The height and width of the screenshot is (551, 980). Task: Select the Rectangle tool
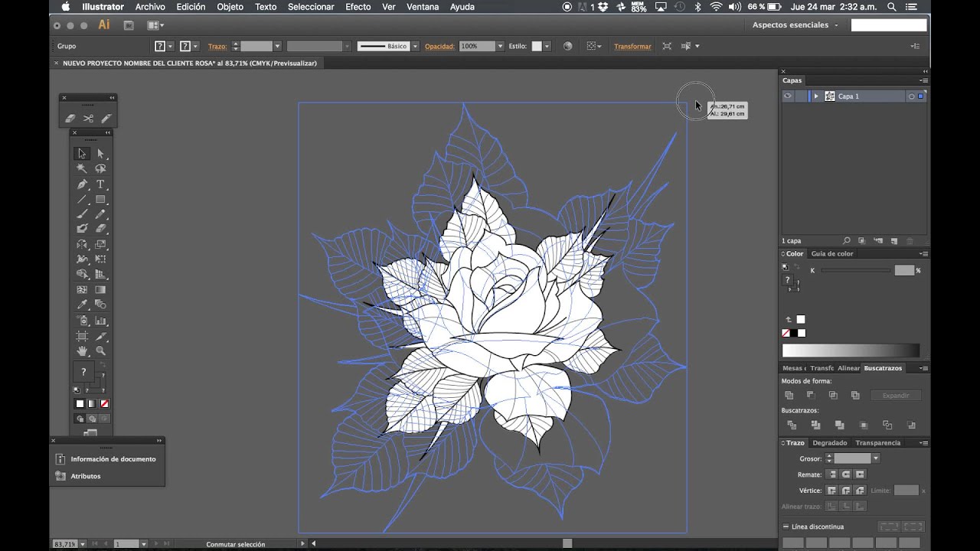coord(100,200)
